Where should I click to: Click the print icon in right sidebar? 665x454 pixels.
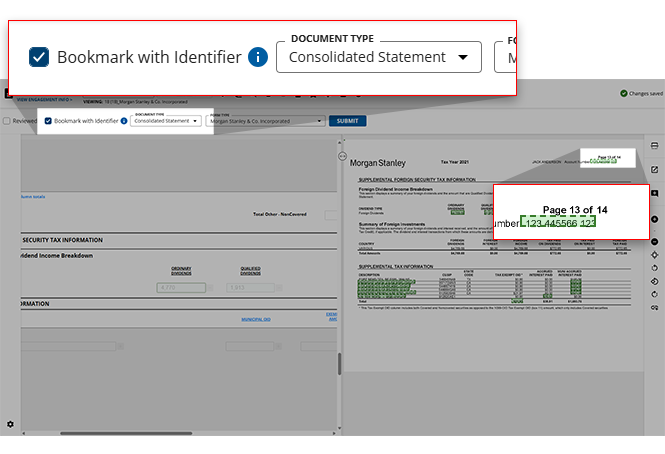tap(654, 146)
